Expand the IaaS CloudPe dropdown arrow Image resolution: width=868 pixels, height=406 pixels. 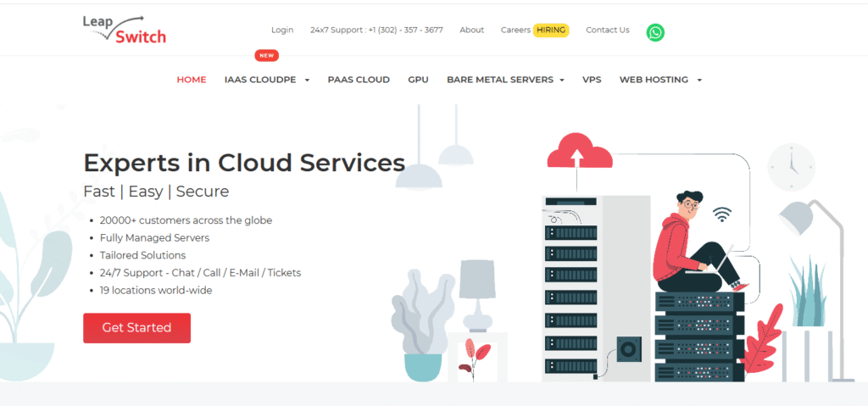click(x=307, y=81)
